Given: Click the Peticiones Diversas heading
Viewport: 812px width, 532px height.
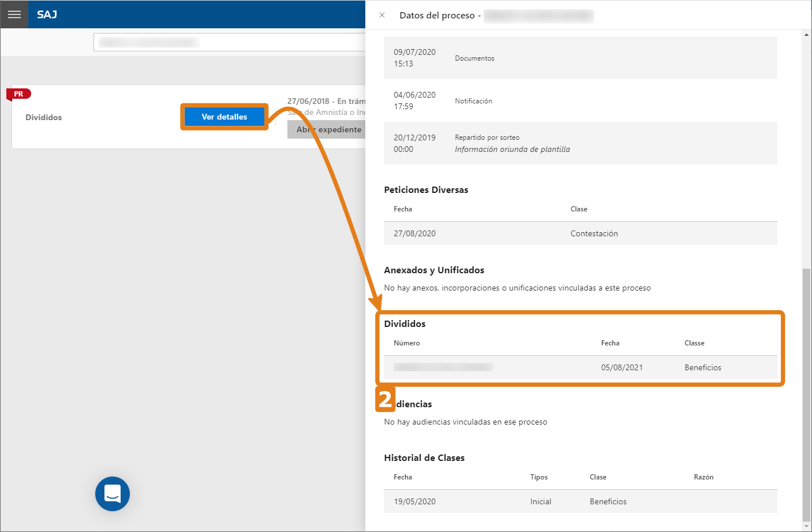Looking at the screenshot, I should [426, 189].
